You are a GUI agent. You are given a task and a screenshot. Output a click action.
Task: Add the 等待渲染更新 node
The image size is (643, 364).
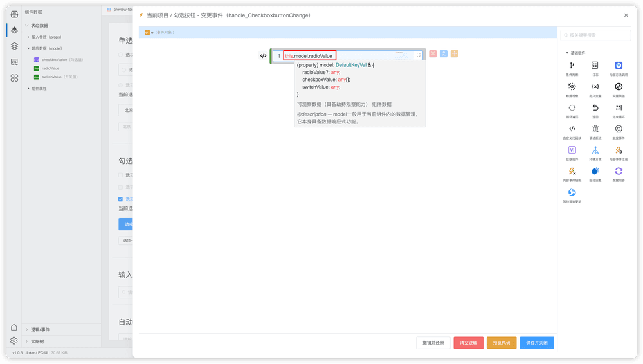click(x=572, y=196)
